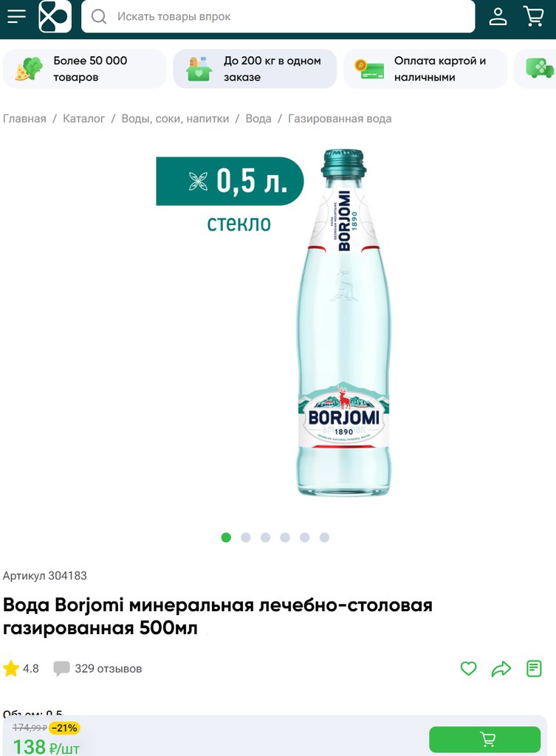This screenshot has height=756, width=556.
Task: Show the fourth product image dot
Action: 285,537
